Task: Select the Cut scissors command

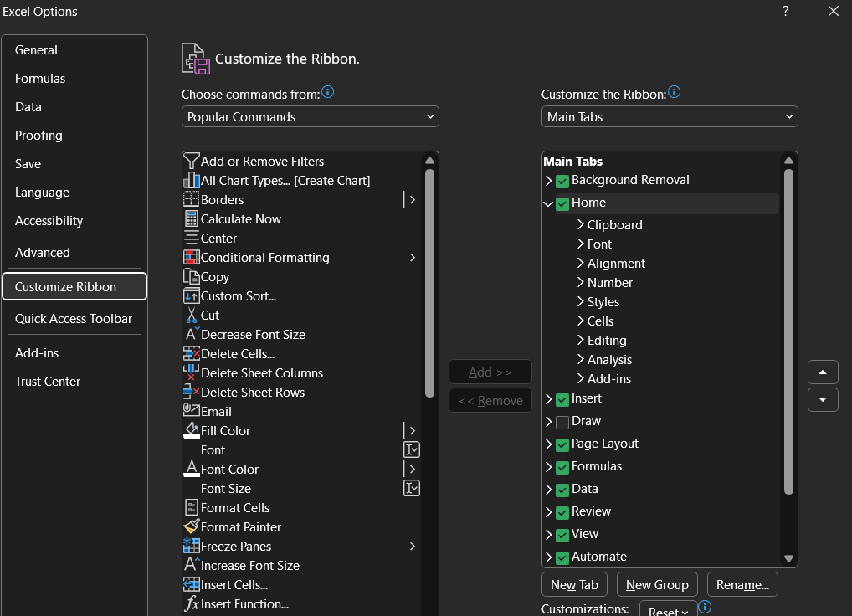Action: pos(208,315)
